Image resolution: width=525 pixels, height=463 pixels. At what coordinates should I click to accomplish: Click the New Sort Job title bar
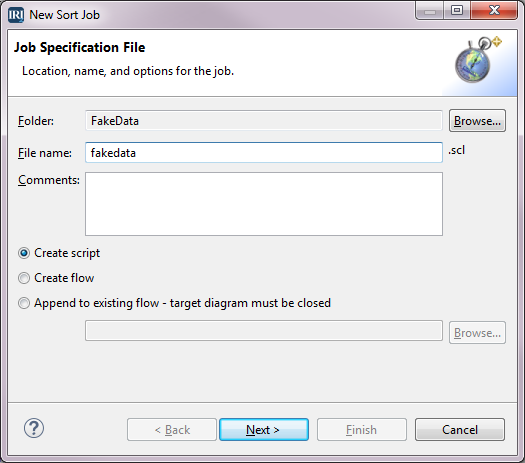click(218, 15)
